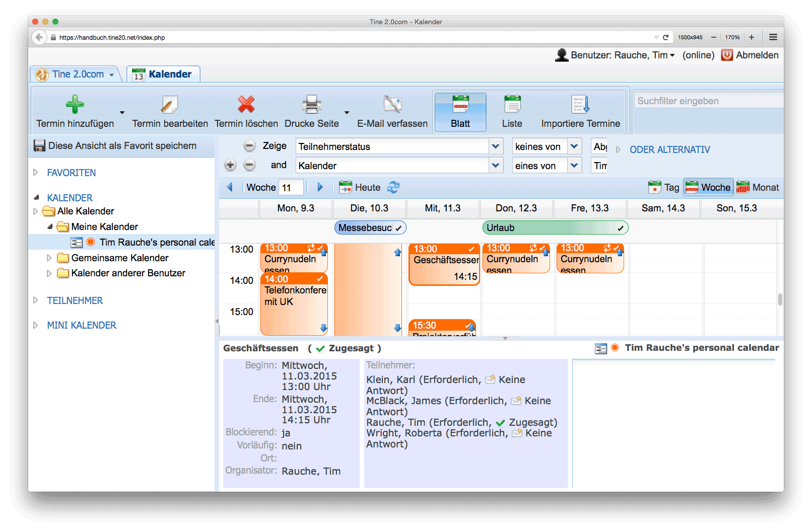Select the 14:00 Telefonkonferenz appointment

pos(294,304)
